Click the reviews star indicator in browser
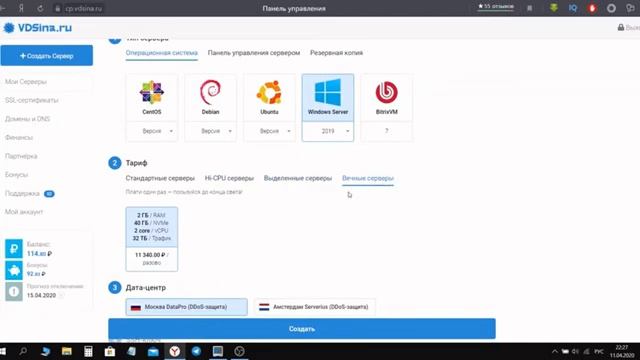Viewport: 640px width, 360px height. (x=496, y=7)
